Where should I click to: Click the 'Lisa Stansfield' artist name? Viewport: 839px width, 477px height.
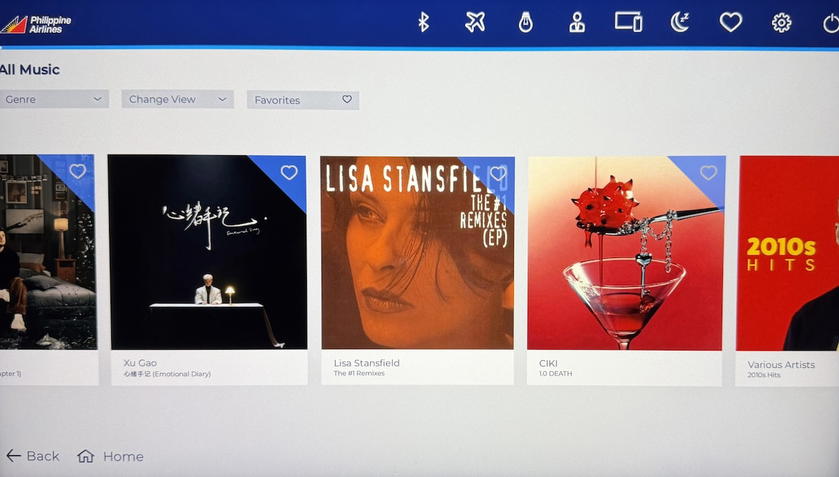coord(367,363)
